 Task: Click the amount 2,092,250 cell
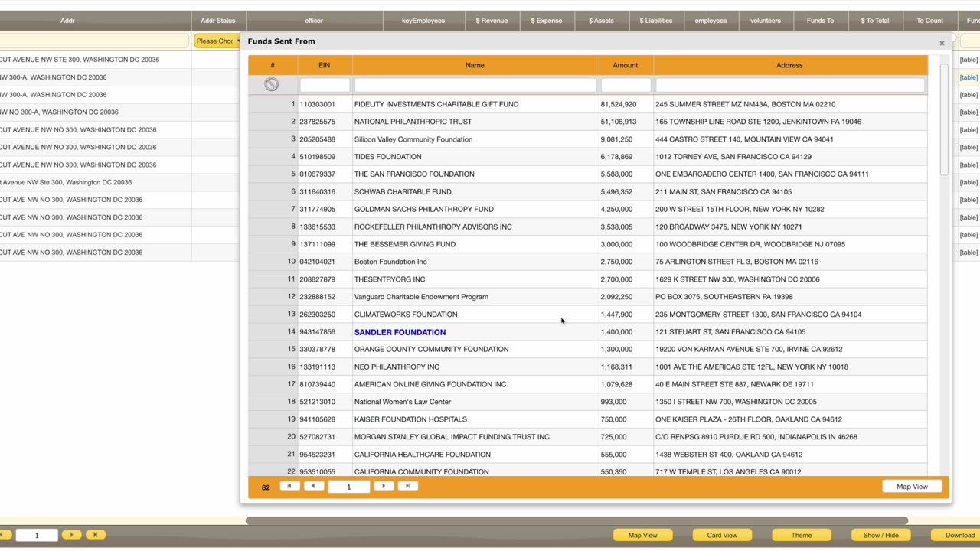coord(626,297)
